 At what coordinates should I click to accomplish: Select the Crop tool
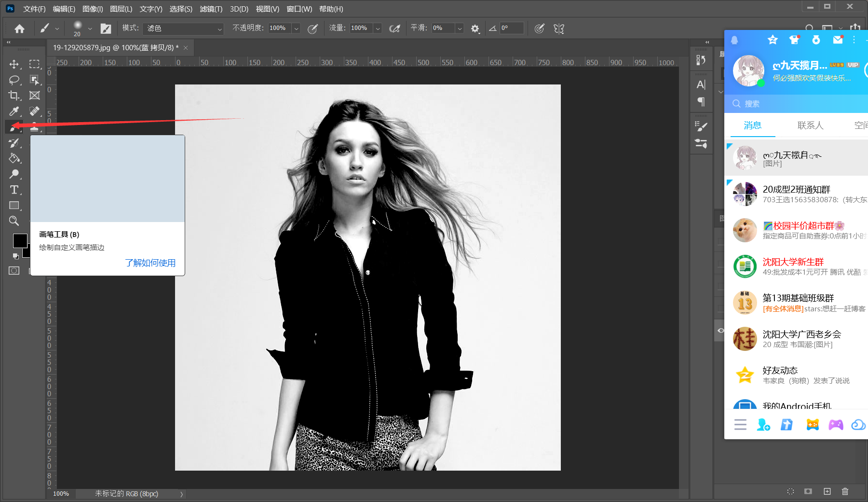point(14,96)
